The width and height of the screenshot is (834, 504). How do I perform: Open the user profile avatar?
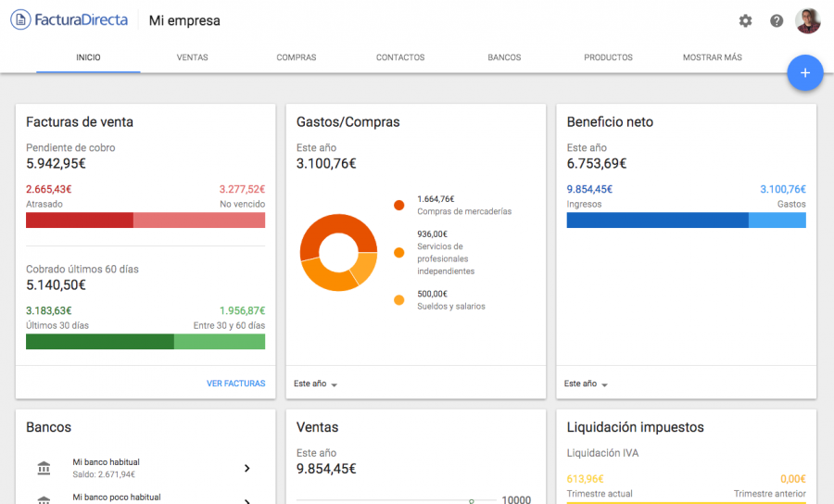pyautogui.click(x=808, y=20)
